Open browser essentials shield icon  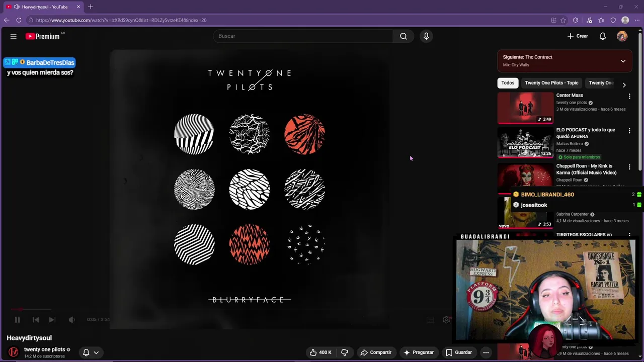(x=613, y=20)
